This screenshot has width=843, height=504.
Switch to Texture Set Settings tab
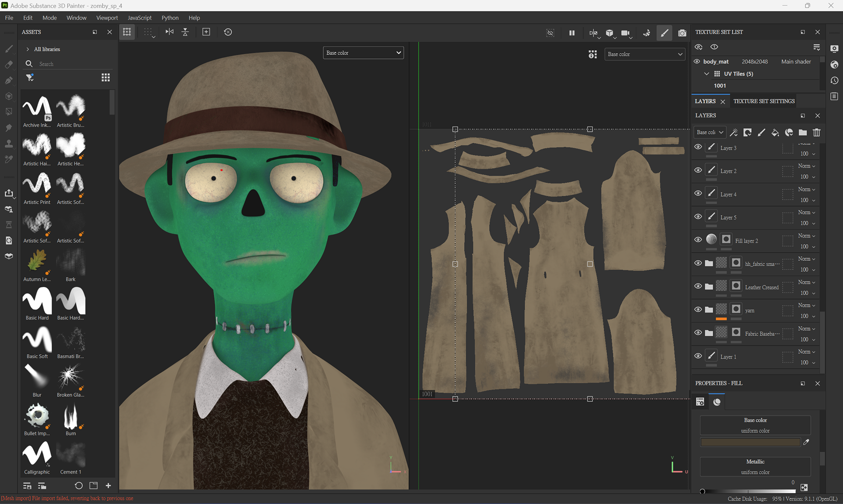764,101
